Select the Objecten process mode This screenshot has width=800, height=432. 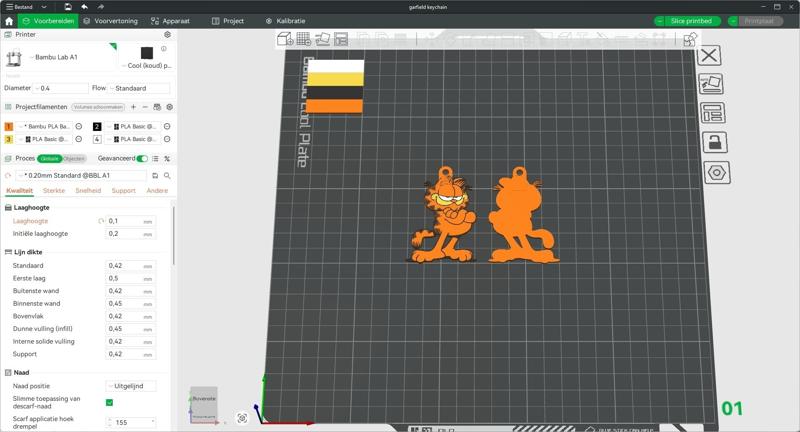pyautogui.click(x=74, y=159)
